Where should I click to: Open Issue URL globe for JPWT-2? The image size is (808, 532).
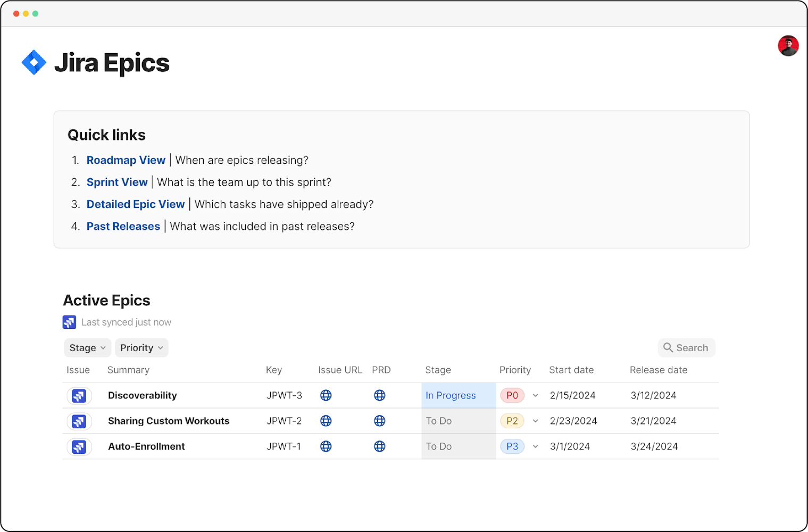click(326, 421)
